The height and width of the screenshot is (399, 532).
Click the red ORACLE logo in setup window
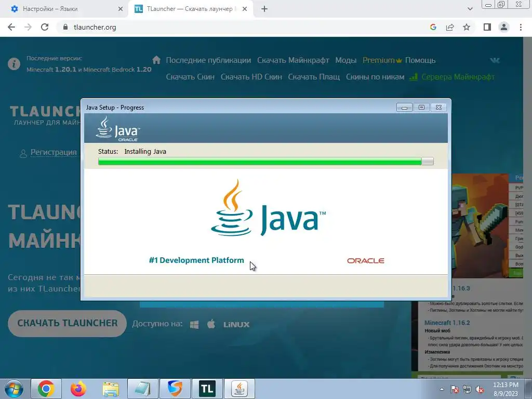pyautogui.click(x=365, y=261)
